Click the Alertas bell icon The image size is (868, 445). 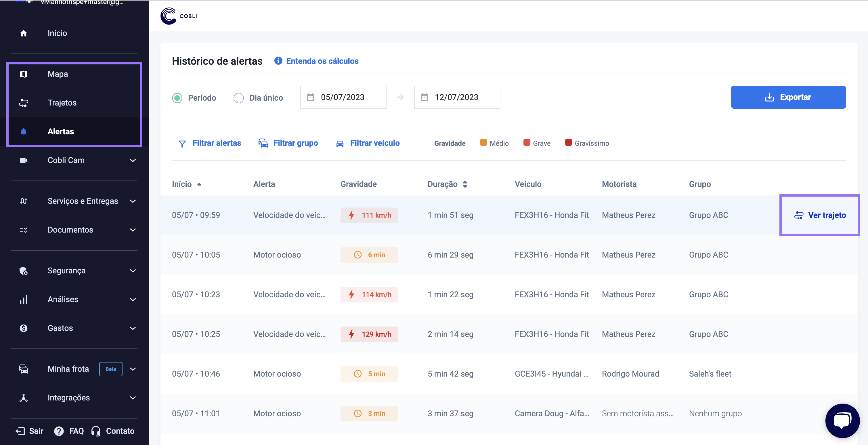coord(23,132)
